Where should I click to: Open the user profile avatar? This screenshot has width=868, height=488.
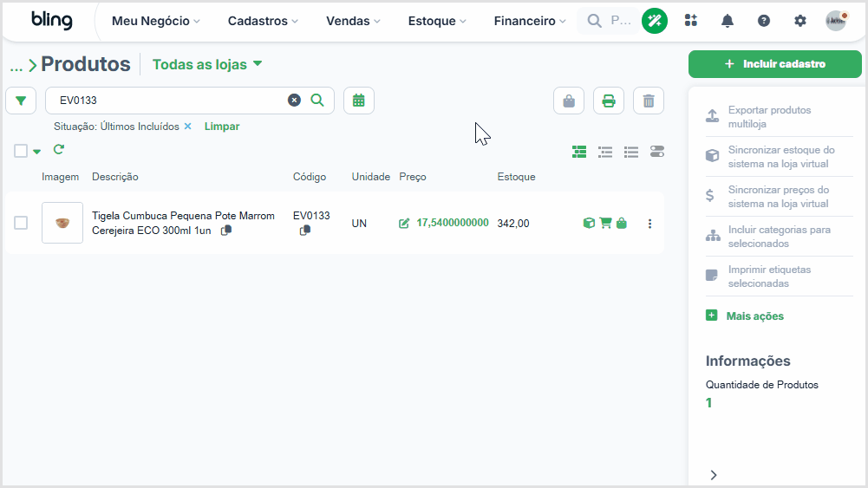(837, 21)
